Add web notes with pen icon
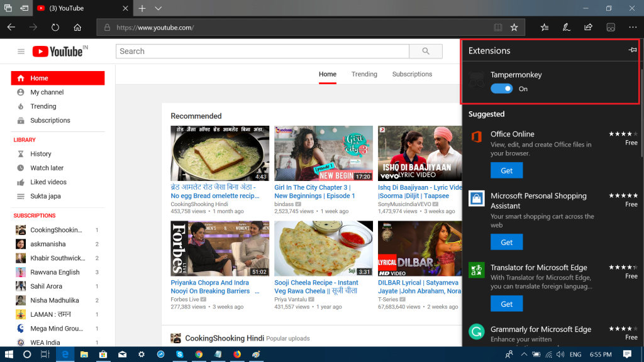This screenshot has width=644, height=362. point(567,28)
